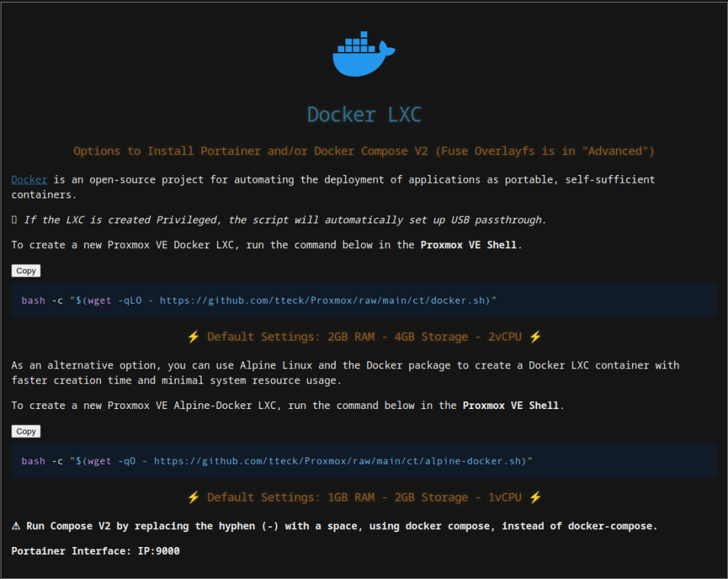728x579 pixels.
Task: Click the 'Proxmox VE Docker LXC' instruction line
Action: (267, 245)
